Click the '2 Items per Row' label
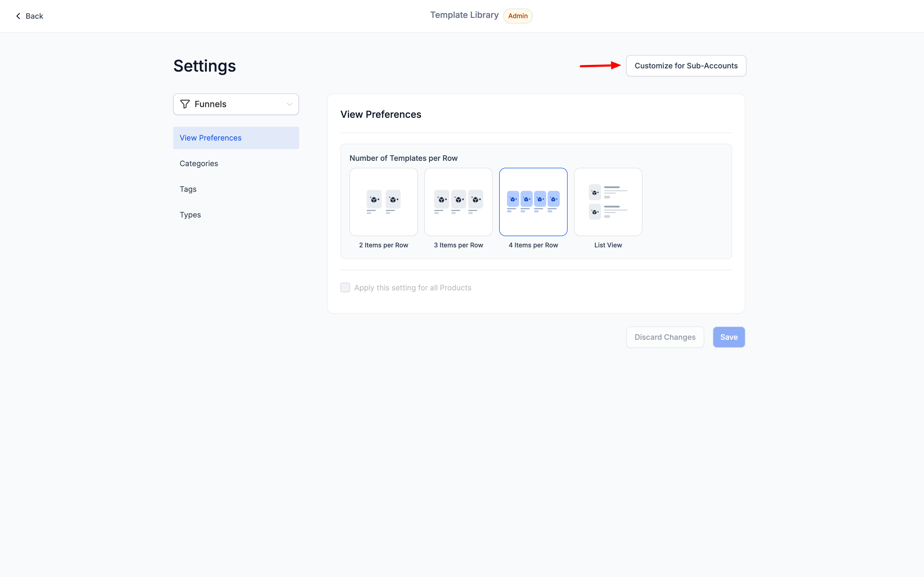 pyautogui.click(x=383, y=245)
